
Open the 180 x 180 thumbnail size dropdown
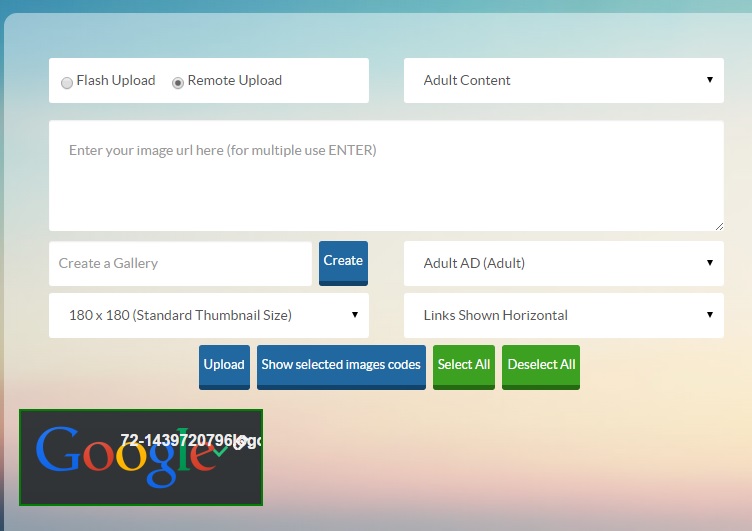tap(208, 315)
